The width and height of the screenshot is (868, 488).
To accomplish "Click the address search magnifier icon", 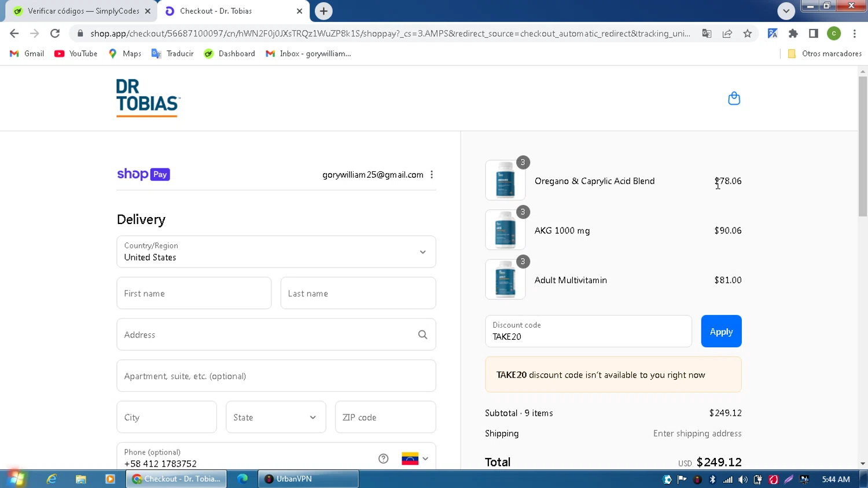I will (x=422, y=335).
